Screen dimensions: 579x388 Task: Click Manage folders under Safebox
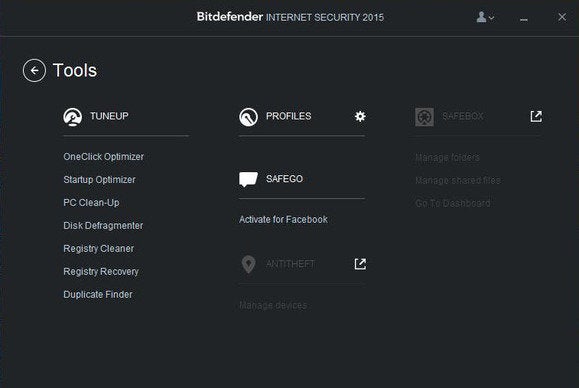(447, 158)
